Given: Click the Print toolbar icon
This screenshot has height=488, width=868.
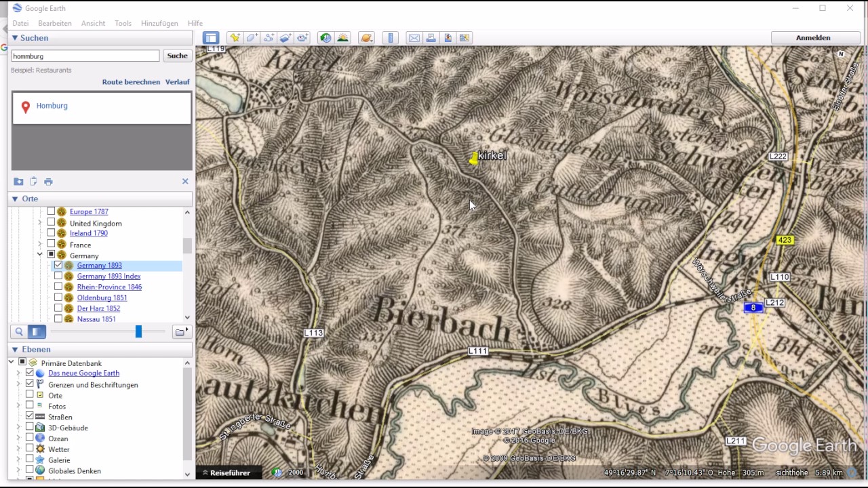Looking at the screenshot, I should [x=431, y=38].
